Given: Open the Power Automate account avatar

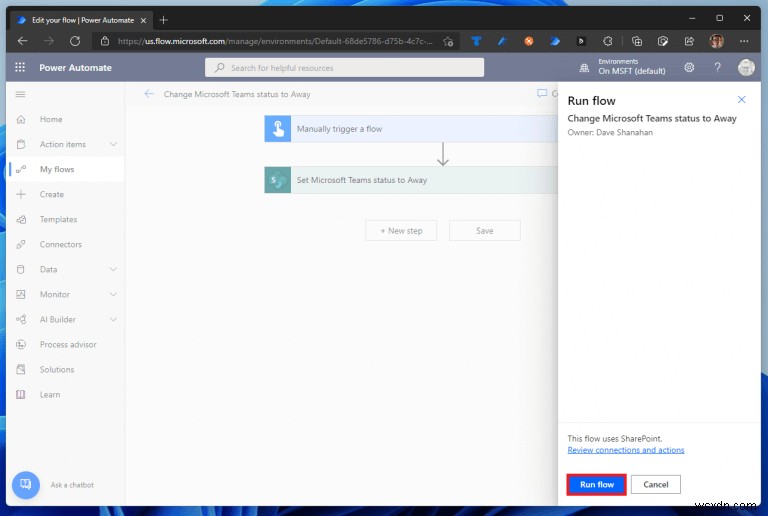Looking at the screenshot, I should tap(746, 67).
